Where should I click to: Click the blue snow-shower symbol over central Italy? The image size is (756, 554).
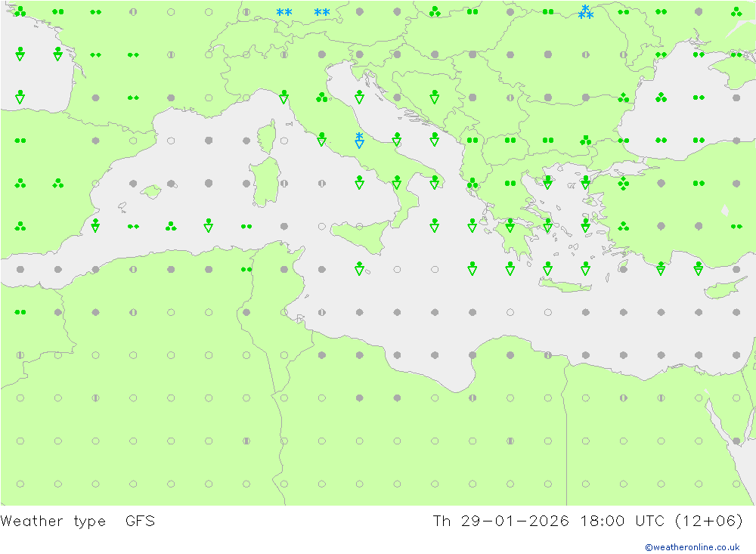(359, 141)
